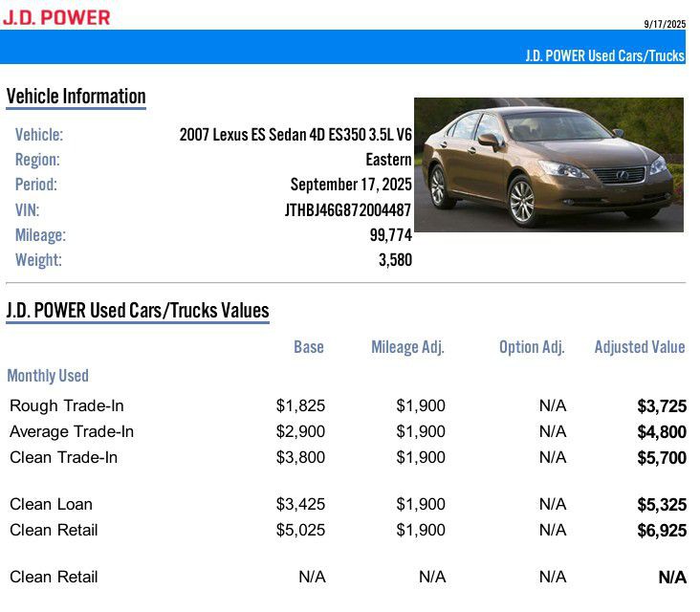
Task: Click the 'Base' column header
Action: 309,347
